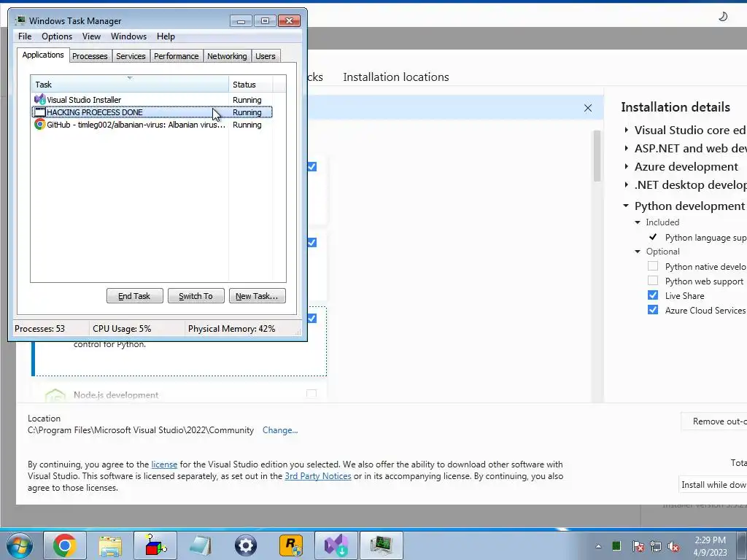Collapse the Optional section
The height and width of the screenshot is (560, 747).
coord(638,252)
